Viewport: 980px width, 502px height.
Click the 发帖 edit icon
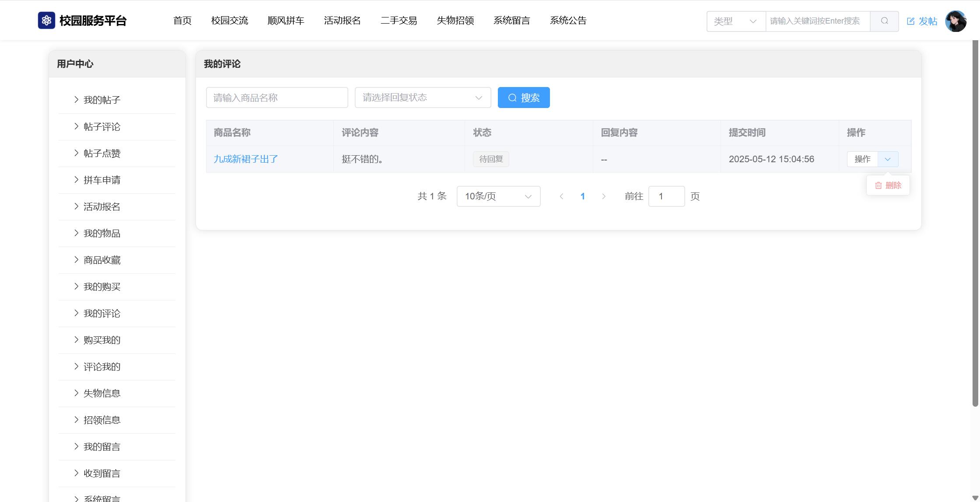coord(911,21)
